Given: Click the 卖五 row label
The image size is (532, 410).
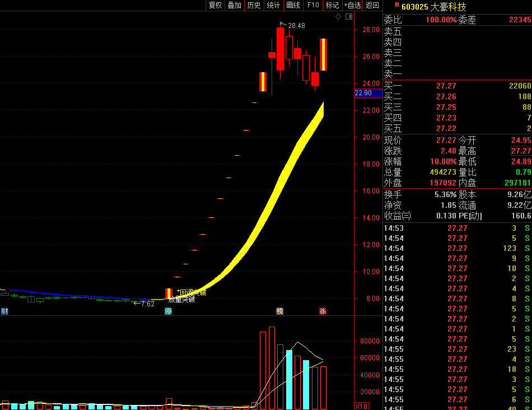Looking at the screenshot, I should (x=393, y=31).
